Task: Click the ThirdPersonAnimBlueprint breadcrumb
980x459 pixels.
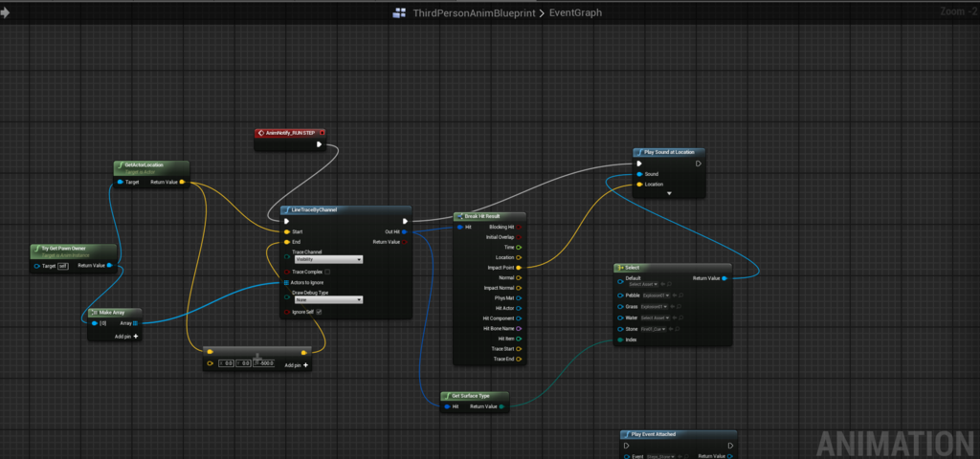Action: [474, 12]
